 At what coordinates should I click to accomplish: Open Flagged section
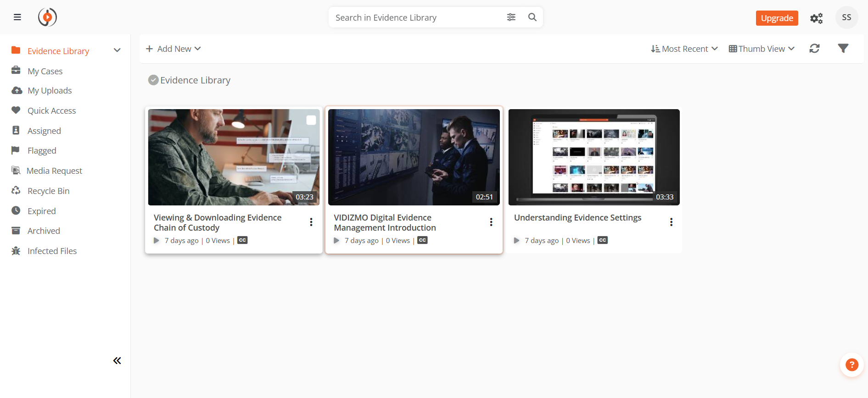pyautogui.click(x=42, y=150)
